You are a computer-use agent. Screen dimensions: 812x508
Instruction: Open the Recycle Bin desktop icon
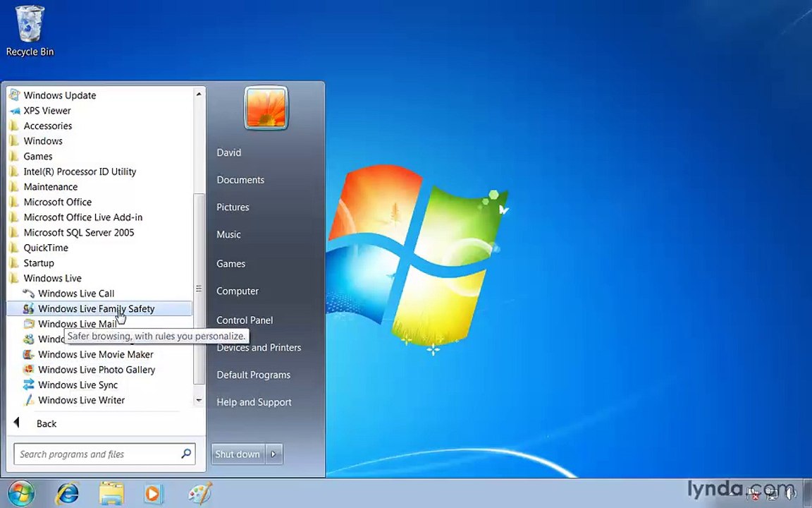[x=30, y=30]
